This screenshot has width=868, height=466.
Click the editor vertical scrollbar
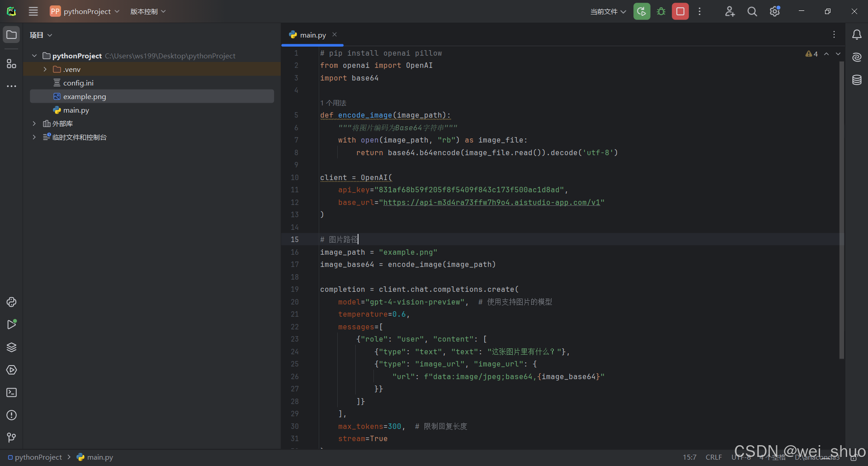tap(841, 210)
